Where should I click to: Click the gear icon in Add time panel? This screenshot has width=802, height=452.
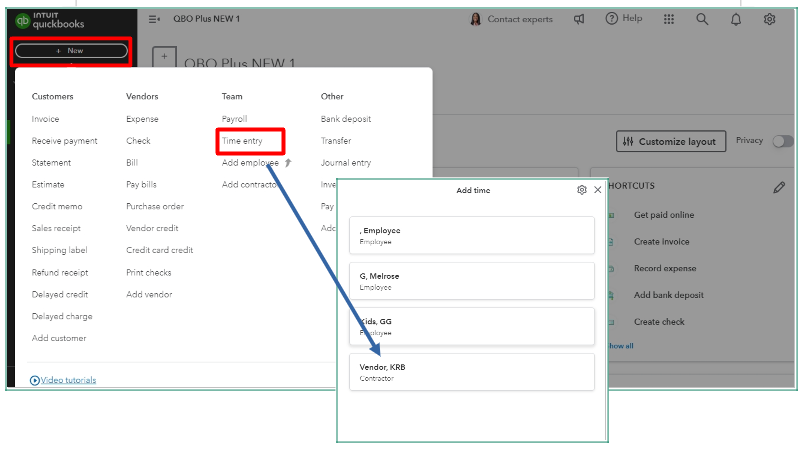click(582, 190)
